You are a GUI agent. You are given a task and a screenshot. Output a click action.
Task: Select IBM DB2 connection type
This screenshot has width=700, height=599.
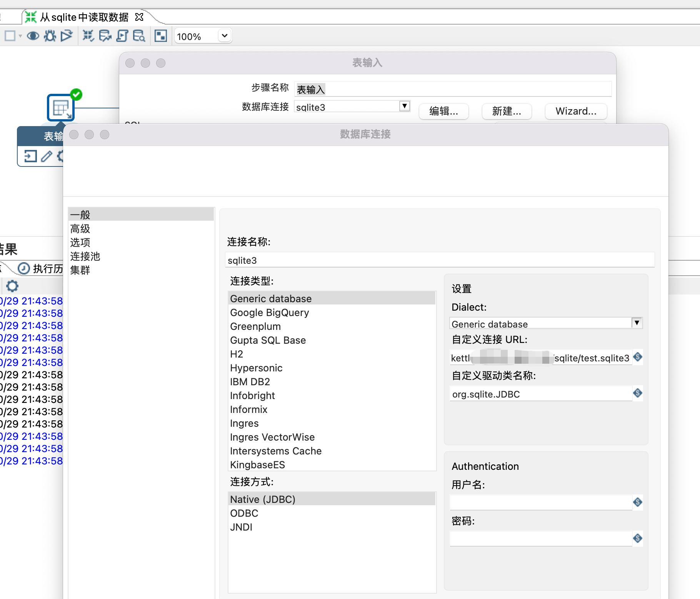(332, 381)
